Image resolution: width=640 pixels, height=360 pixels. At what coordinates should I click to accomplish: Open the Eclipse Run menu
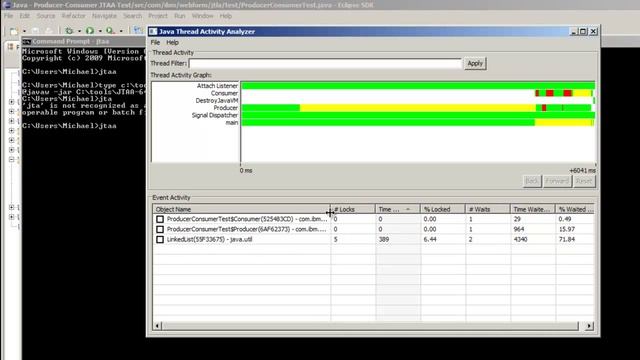[x=180, y=16]
